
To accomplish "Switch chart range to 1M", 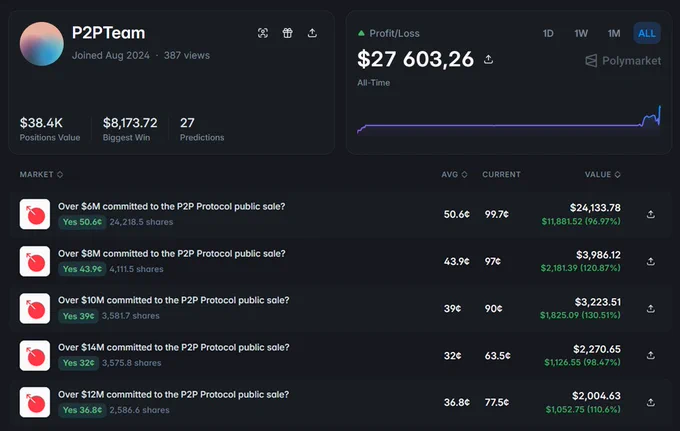I will [x=614, y=33].
